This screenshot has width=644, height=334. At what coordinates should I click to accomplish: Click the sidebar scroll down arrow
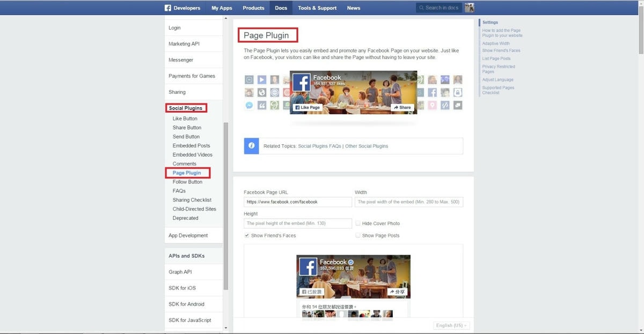point(226,328)
